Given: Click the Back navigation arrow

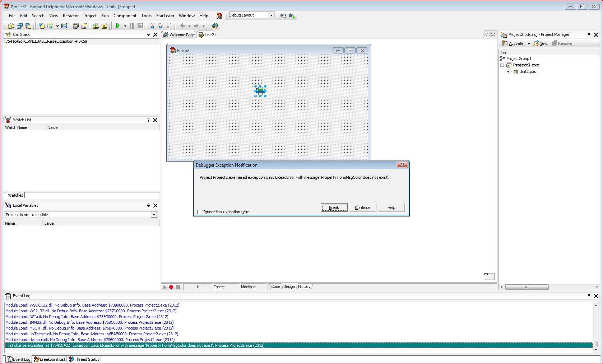Looking at the screenshot, I should point(182,26).
